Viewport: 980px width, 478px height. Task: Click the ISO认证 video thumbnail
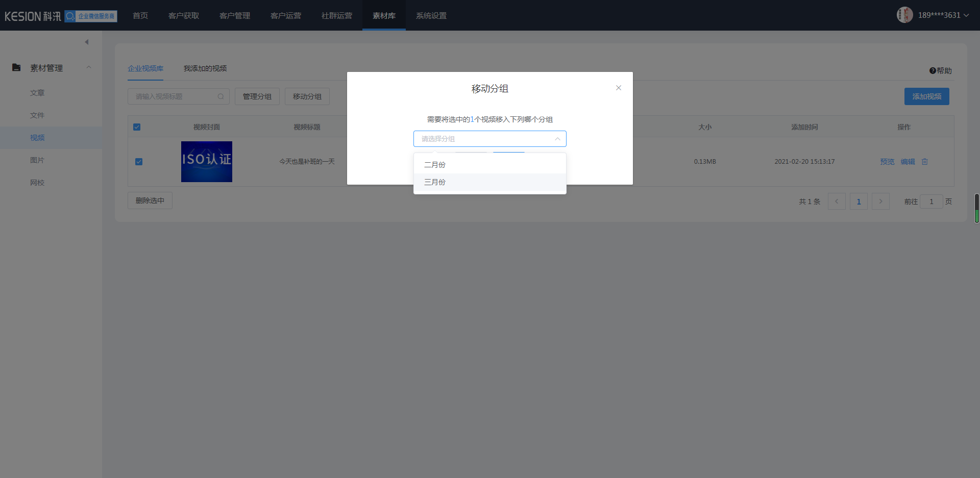(x=207, y=162)
